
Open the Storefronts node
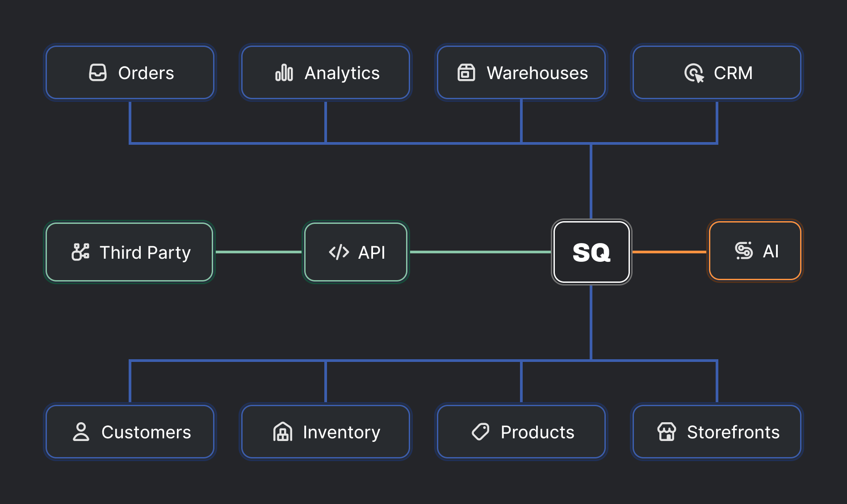point(717,432)
